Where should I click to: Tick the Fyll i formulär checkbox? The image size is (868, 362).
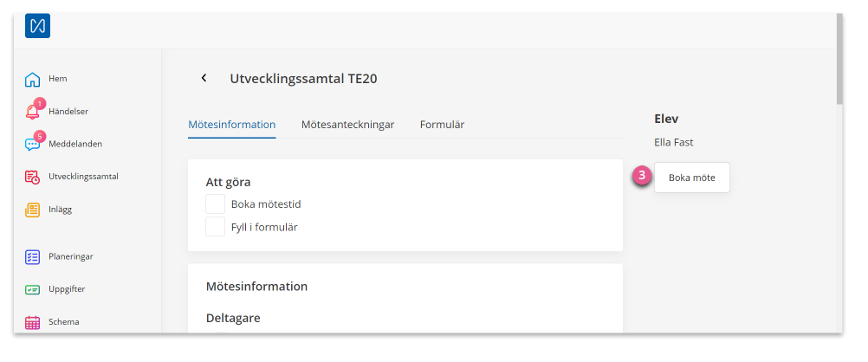[216, 226]
